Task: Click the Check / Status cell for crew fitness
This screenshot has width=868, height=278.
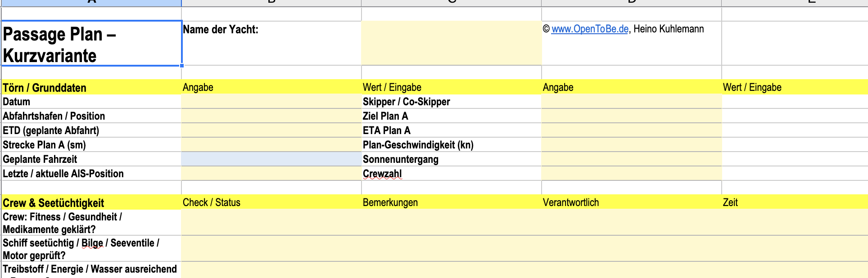Action: pyautogui.click(x=271, y=223)
